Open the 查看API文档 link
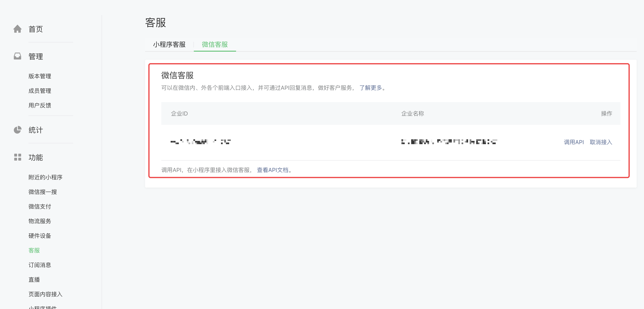The width and height of the screenshot is (644, 309). coord(272,170)
